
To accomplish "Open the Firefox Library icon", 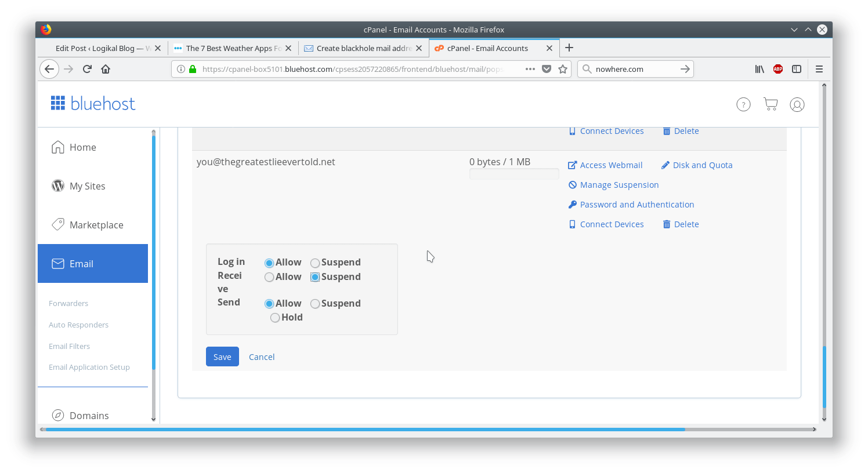I will tap(759, 69).
